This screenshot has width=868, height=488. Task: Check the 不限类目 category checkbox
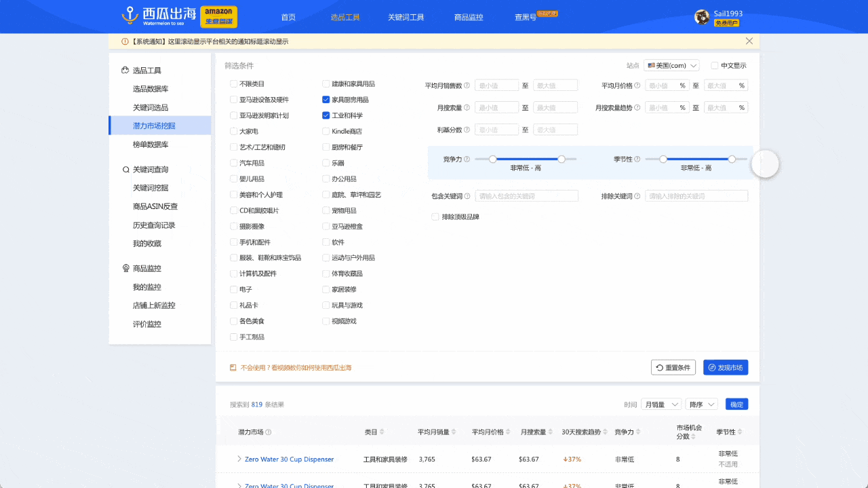[233, 84]
